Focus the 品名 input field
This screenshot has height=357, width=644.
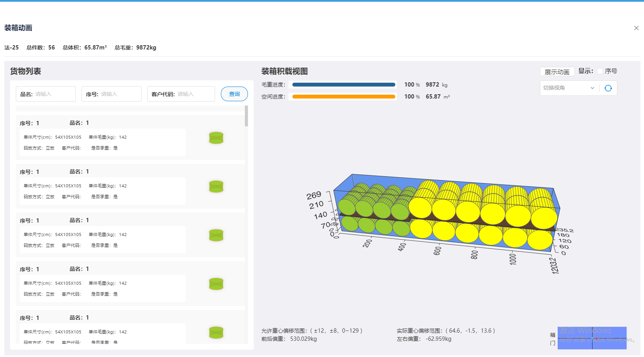click(53, 94)
